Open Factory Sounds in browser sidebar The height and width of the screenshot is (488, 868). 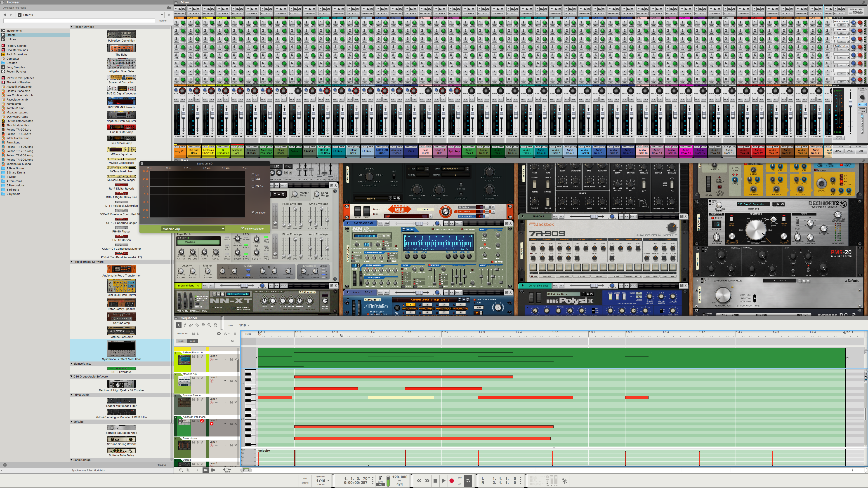[x=16, y=46]
